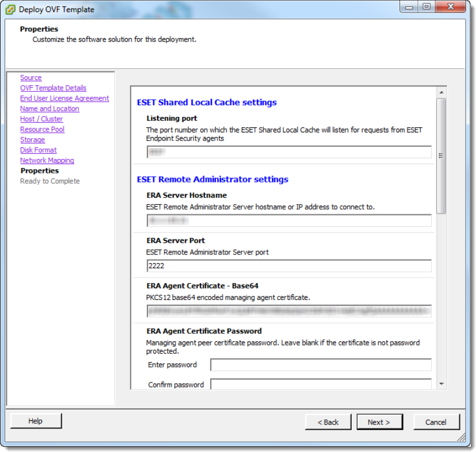Click the ERA Server Hostname label
476x452 pixels.
coord(186,195)
